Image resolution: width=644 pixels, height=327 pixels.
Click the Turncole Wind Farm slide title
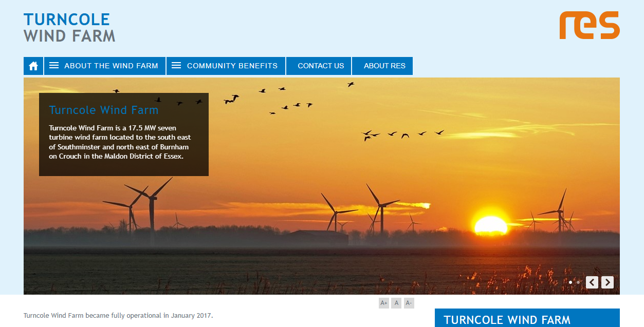[103, 109]
